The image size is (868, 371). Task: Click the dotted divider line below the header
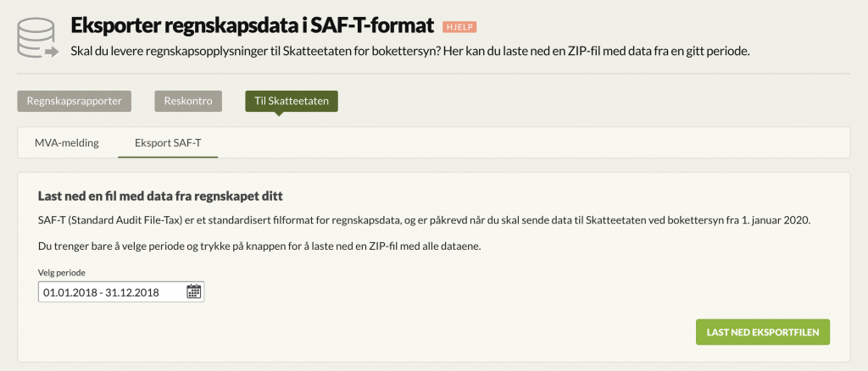[434, 74]
